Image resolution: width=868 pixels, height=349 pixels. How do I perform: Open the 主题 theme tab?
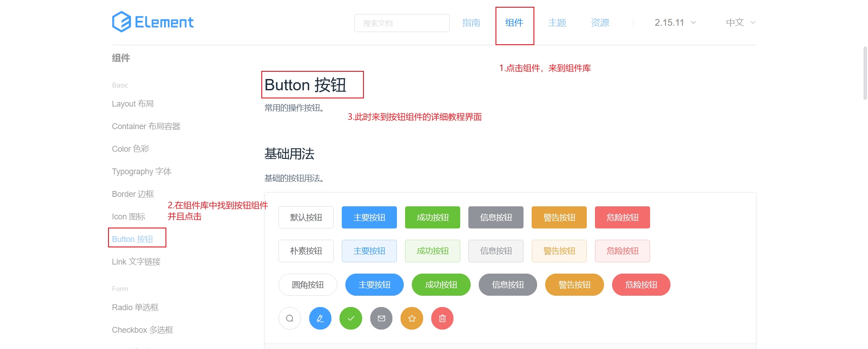coord(557,23)
